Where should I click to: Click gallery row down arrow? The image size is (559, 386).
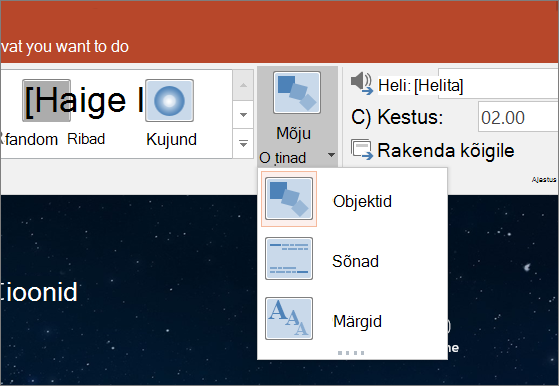click(x=243, y=115)
